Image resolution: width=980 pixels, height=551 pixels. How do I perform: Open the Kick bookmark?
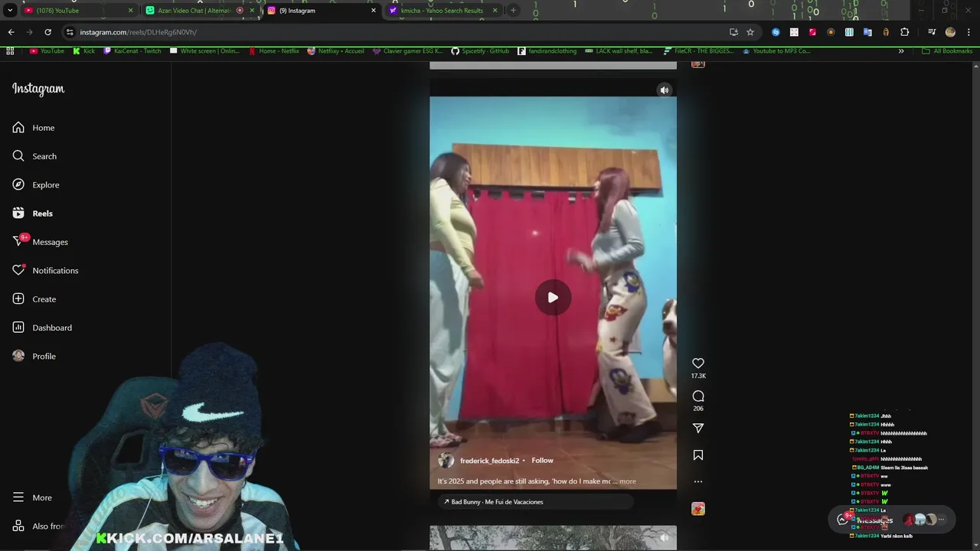pyautogui.click(x=84, y=51)
